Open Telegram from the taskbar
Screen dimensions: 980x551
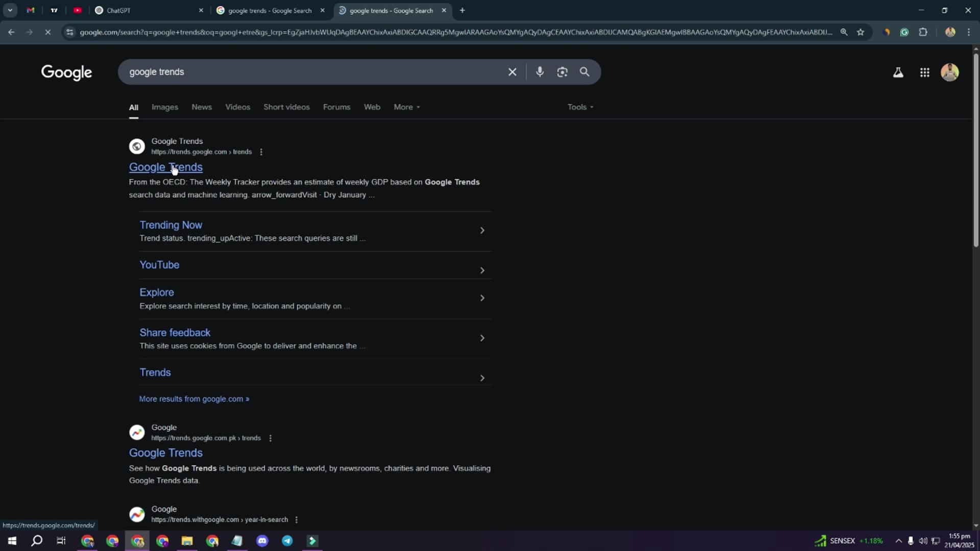tap(287, 541)
